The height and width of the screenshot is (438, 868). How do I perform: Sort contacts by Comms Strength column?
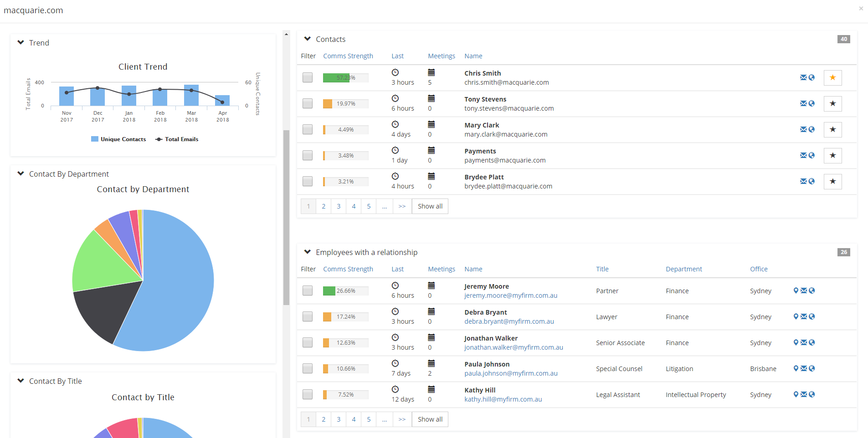pyautogui.click(x=348, y=56)
